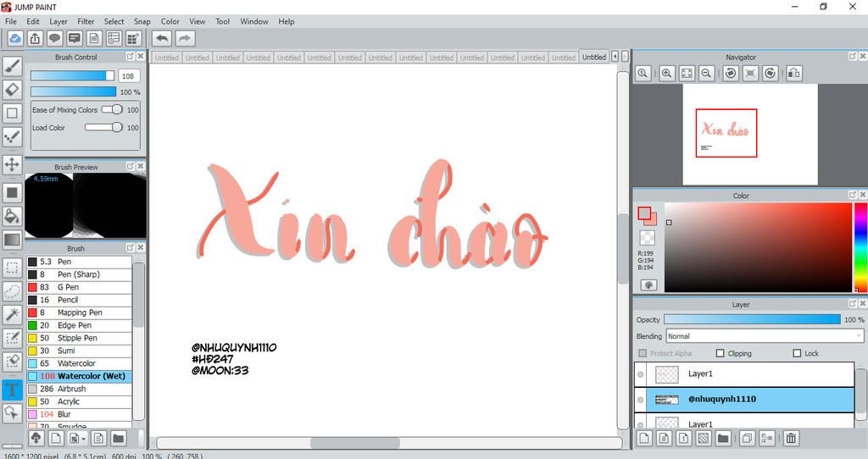Select the Eraser tool
The image size is (868, 459).
pyautogui.click(x=12, y=90)
